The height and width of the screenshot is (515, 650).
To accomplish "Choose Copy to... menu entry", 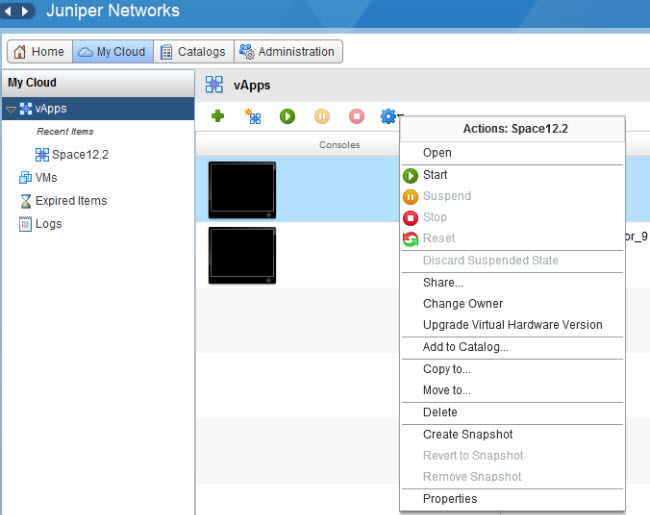I will (512, 369).
